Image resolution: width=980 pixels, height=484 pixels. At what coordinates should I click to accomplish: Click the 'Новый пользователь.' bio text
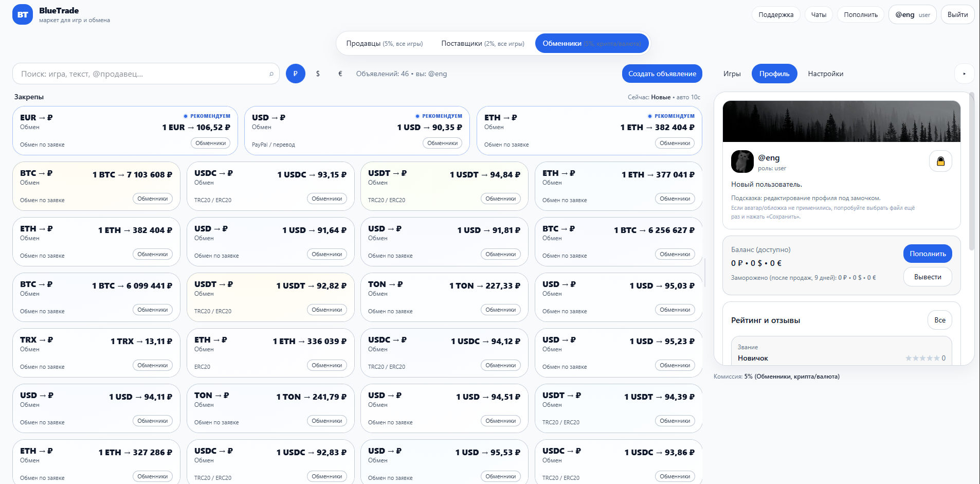(x=767, y=184)
